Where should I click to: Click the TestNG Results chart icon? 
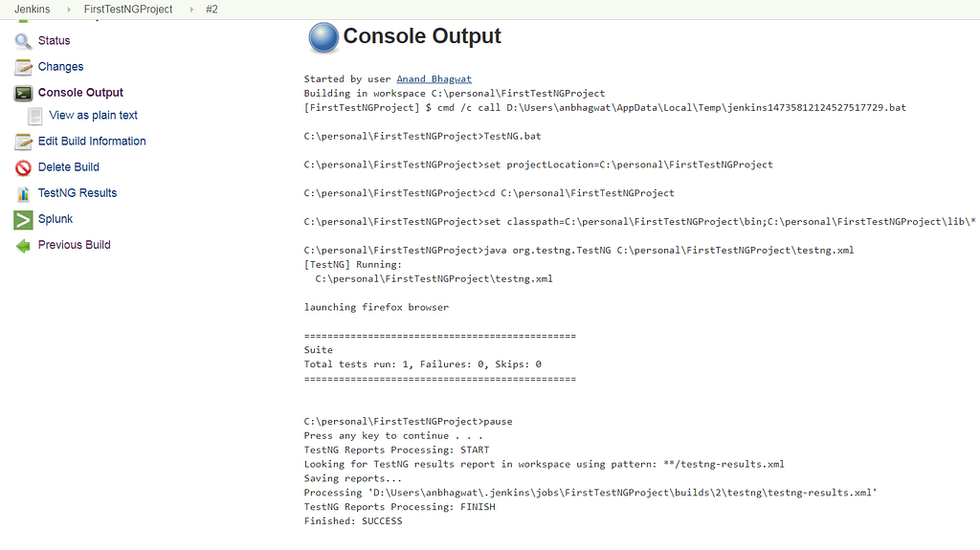pyautogui.click(x=23, y=194)
